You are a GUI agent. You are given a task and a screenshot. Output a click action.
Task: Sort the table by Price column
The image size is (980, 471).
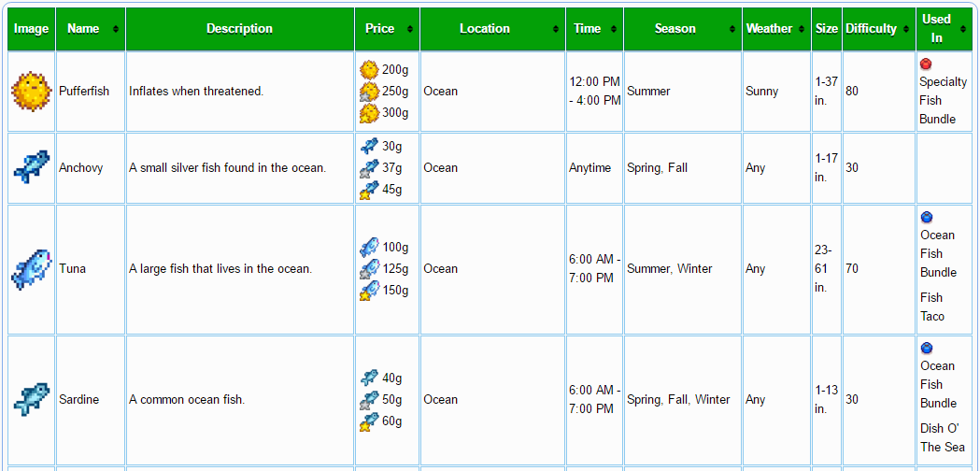pyautogui.click(x=387, y=29)
